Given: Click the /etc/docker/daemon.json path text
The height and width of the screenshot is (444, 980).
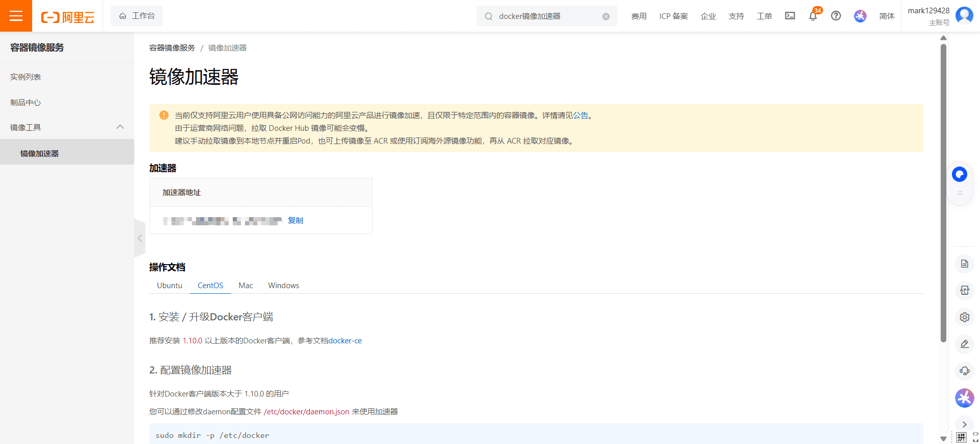Looking at the screenshot, I should tap(306, 412).
